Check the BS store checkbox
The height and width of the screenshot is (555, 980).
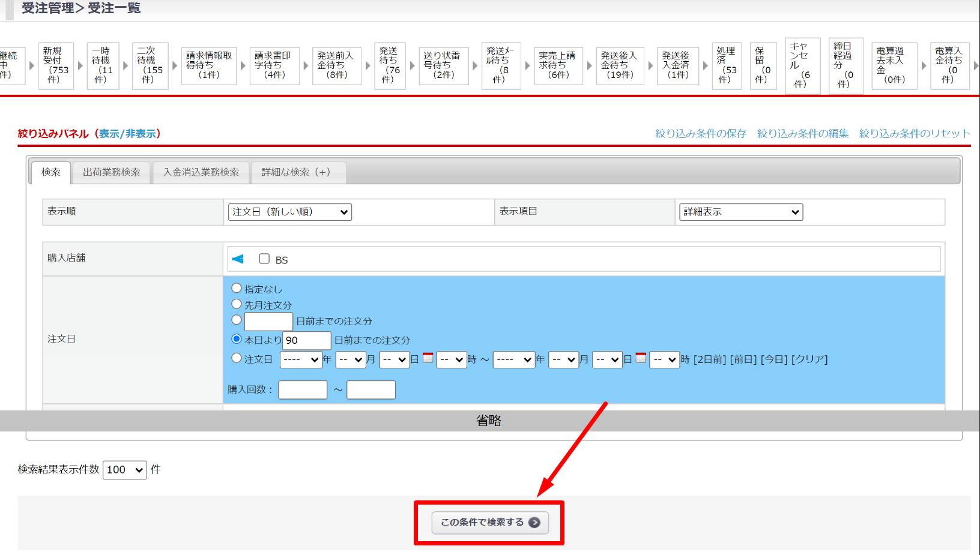pos(264,259)
